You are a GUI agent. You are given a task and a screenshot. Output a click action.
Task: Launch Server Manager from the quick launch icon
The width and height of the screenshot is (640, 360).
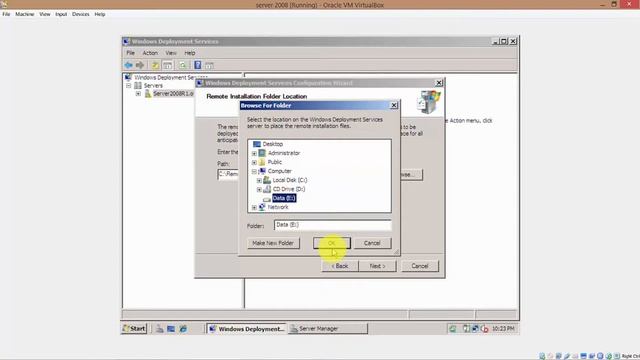click(160, 329)
